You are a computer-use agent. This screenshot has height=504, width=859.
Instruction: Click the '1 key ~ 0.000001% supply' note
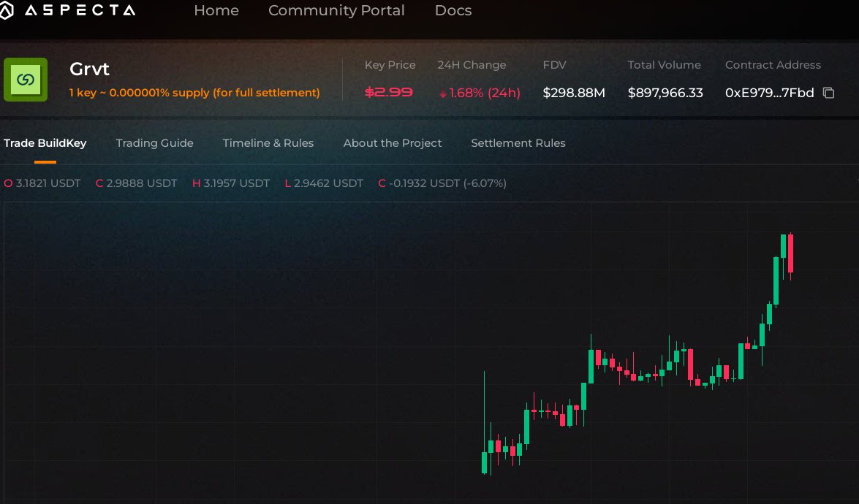coord(194,93)
